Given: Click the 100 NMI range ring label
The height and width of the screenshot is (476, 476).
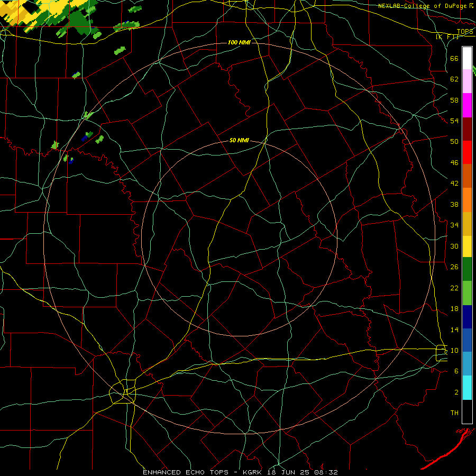Looking at the screenshot, I should (x=239, y=42).
